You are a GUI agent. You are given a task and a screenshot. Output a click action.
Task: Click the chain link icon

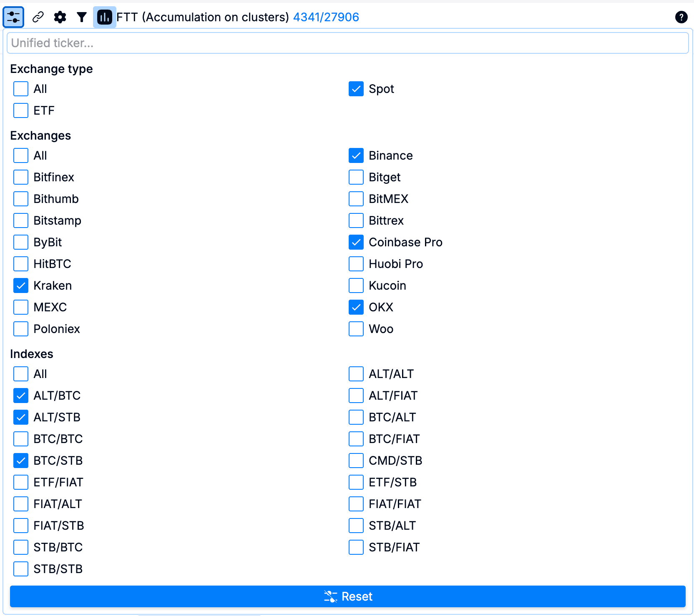38,17
